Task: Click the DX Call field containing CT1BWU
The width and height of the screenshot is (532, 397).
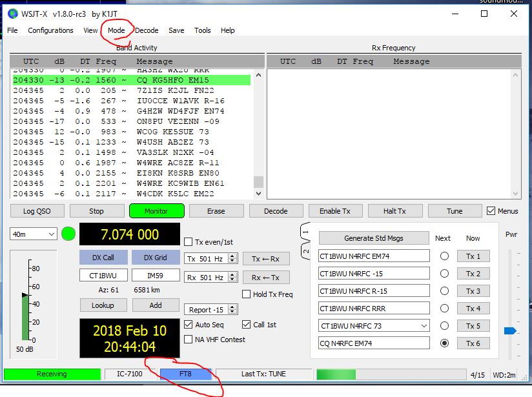Action: coord(103,276)
